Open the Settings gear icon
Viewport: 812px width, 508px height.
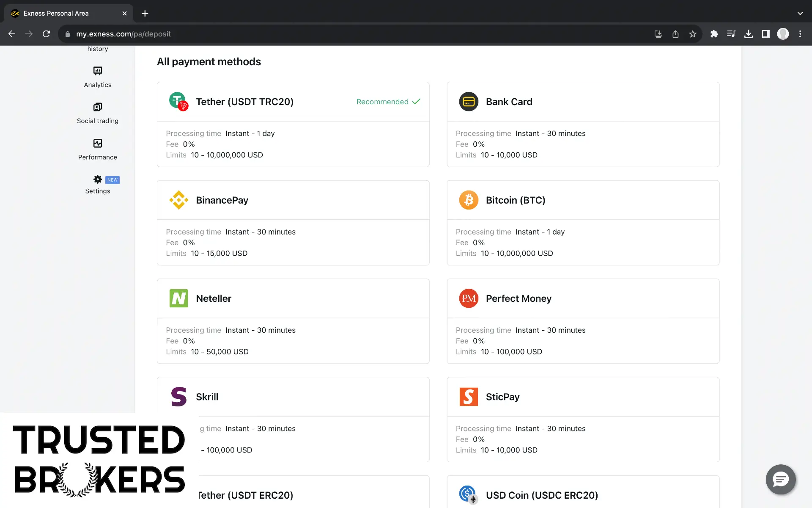point(98,179)
